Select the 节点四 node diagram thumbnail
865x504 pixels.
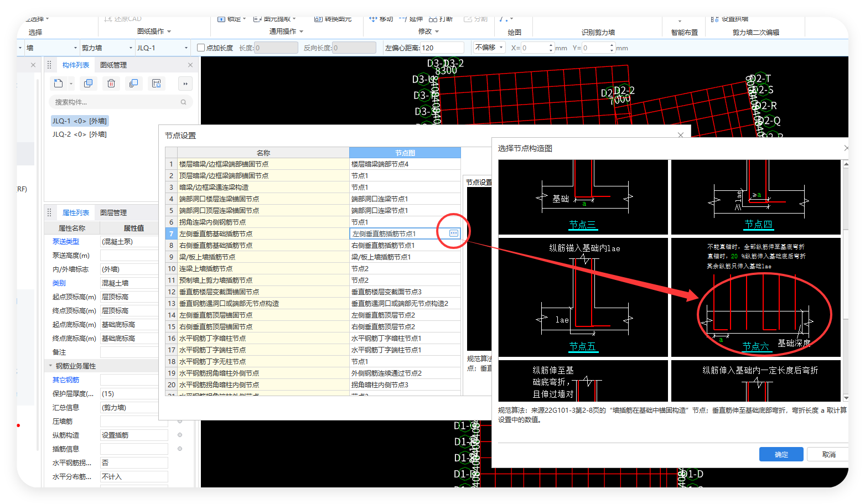pos(756,197)
